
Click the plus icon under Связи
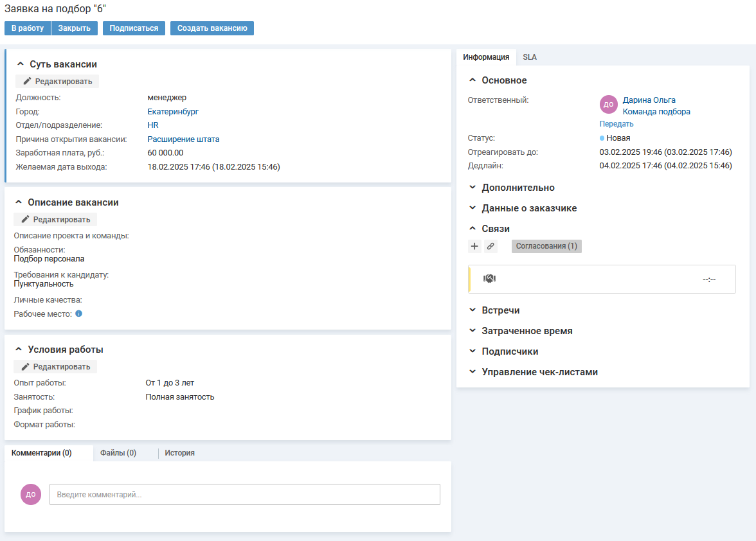[474, 246]
